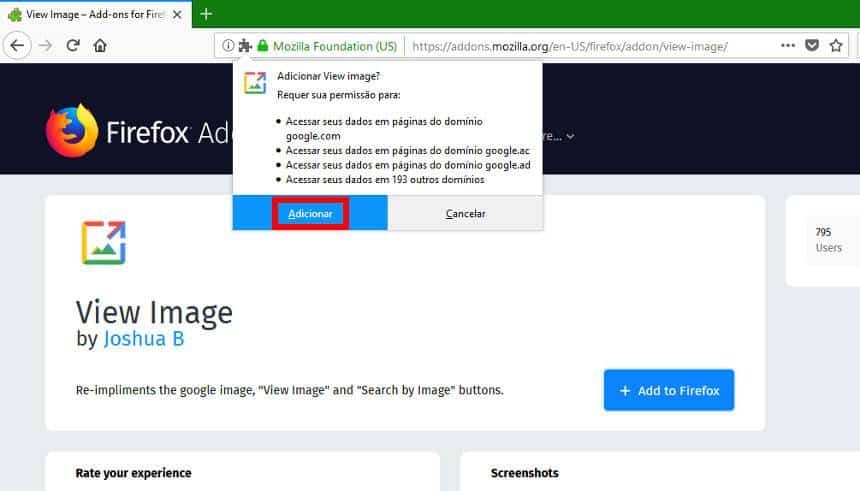This screenshot has height=491, width=860.
Task: Click the Forward navigation arrow
Action: (x=45, y=45)
